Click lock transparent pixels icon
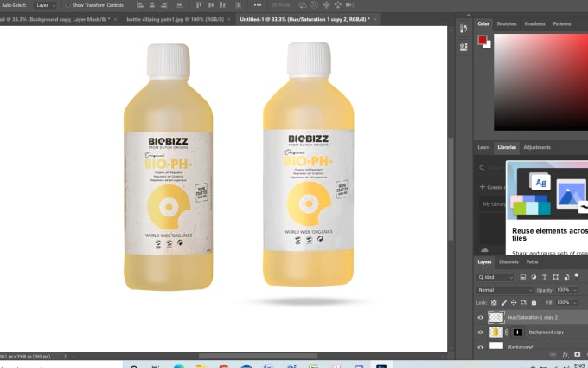The width and height of the screenshot is (588, 368). tap(494, 302)
